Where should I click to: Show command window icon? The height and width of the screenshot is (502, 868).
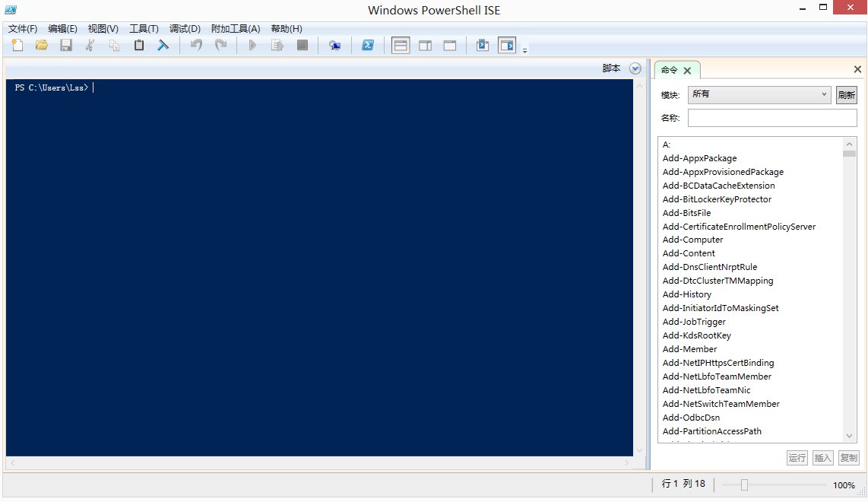pos(482,46)
